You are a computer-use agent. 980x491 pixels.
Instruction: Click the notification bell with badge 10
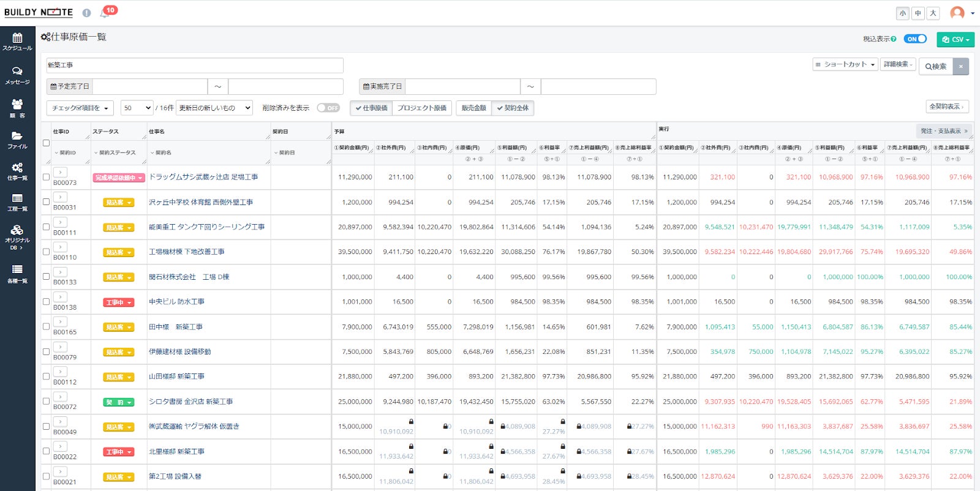tap(105, 13)
